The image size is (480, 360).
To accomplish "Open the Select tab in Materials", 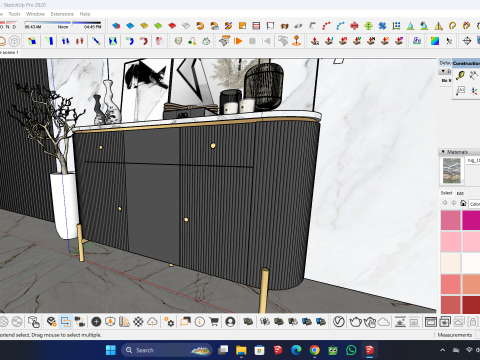I will (446, 193).
